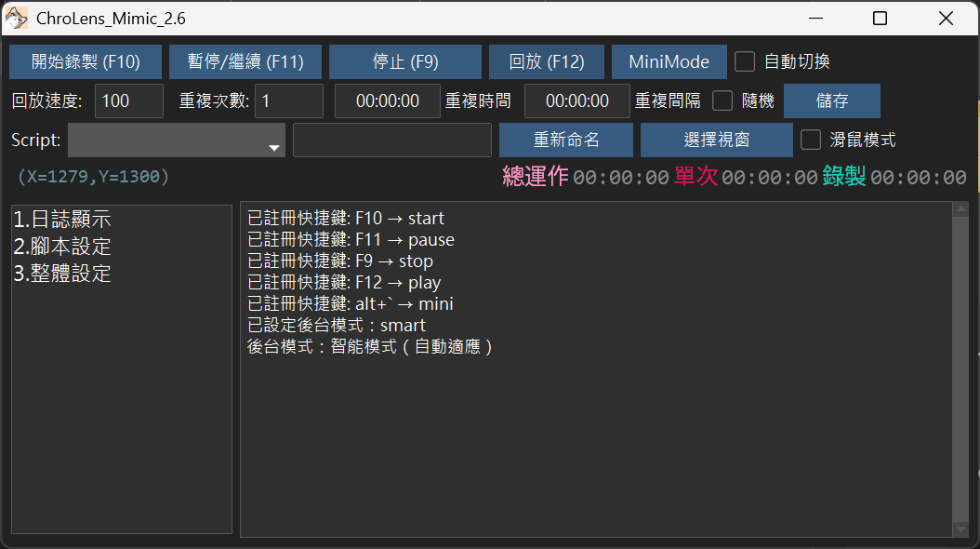Enable the 自動切換 checkbox
The image size is (980, 549).
click(745, 62)
